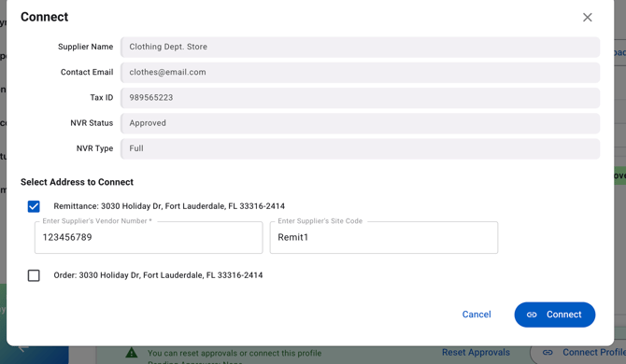Close the Connect dialog with the X
Image resolution: width=626 pixels, height=364 pixels.
(587, 17)
